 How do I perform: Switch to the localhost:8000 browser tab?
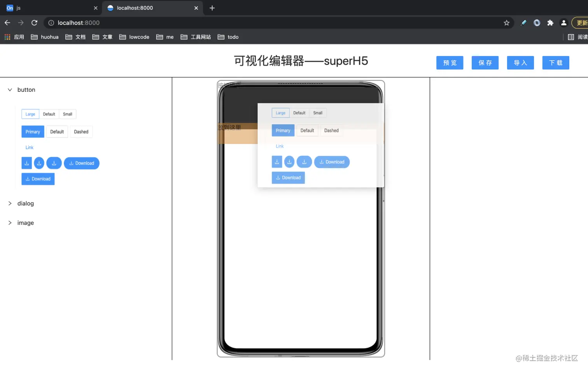152,8
